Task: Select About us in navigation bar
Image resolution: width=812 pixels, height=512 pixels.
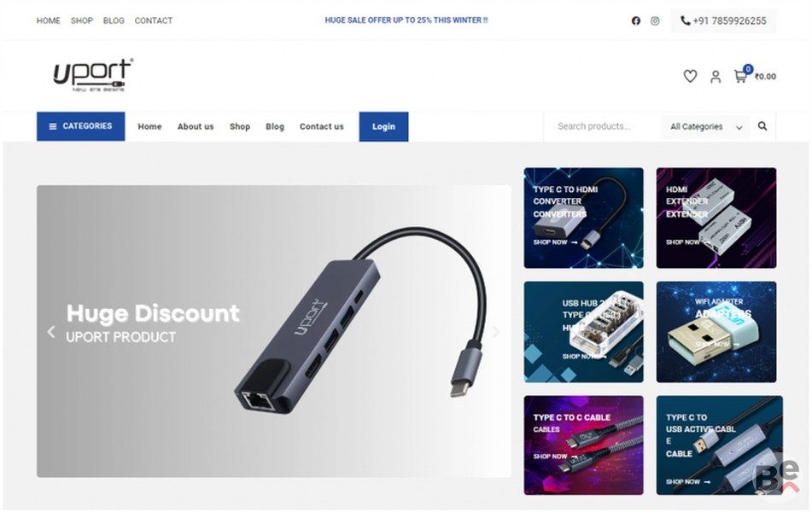Action: [196, 126]
